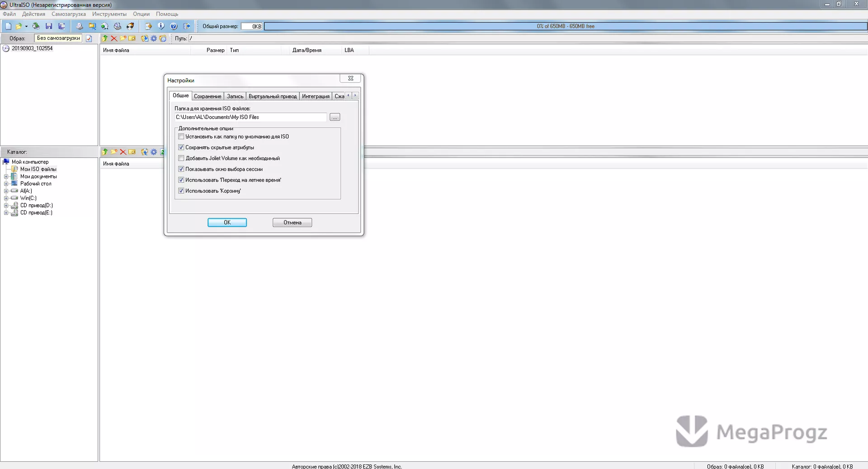Click the New image icon in toolbar
The width and height of the screenshot is (868, 469).
tap(8, 26)
